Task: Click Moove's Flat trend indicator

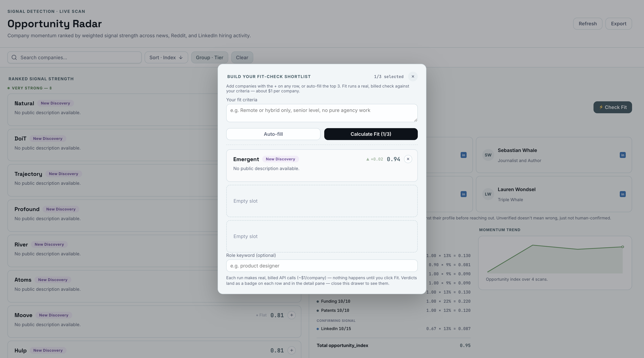Action: pos(261,315)
